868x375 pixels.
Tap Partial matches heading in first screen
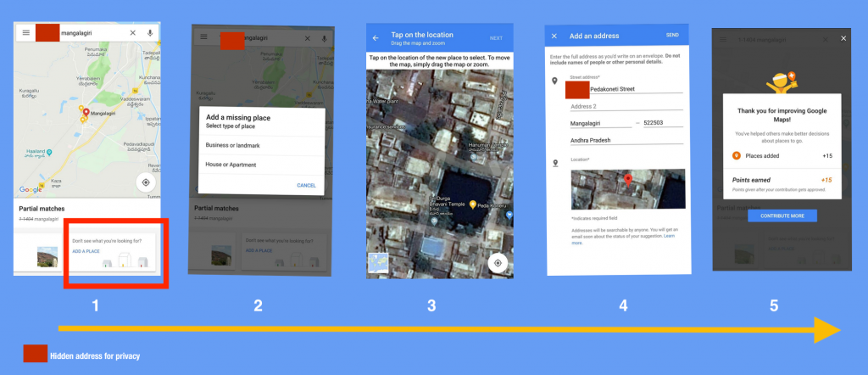tap(42, 209)
